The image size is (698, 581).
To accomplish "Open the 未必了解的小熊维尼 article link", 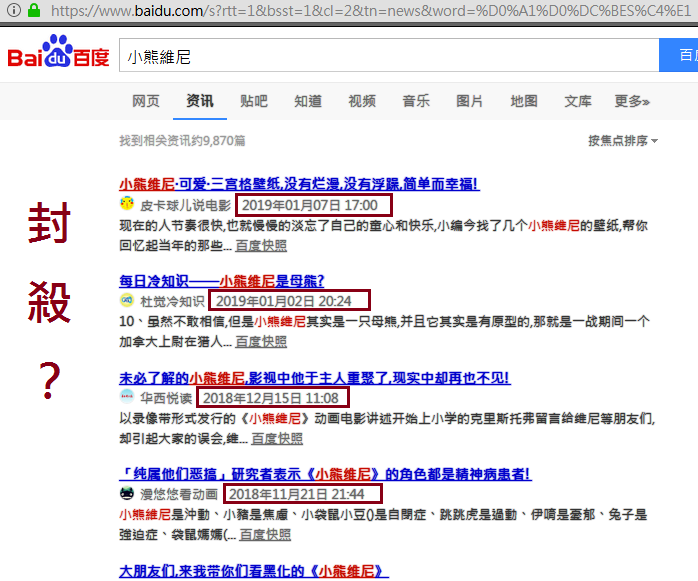I will (315, 378).
